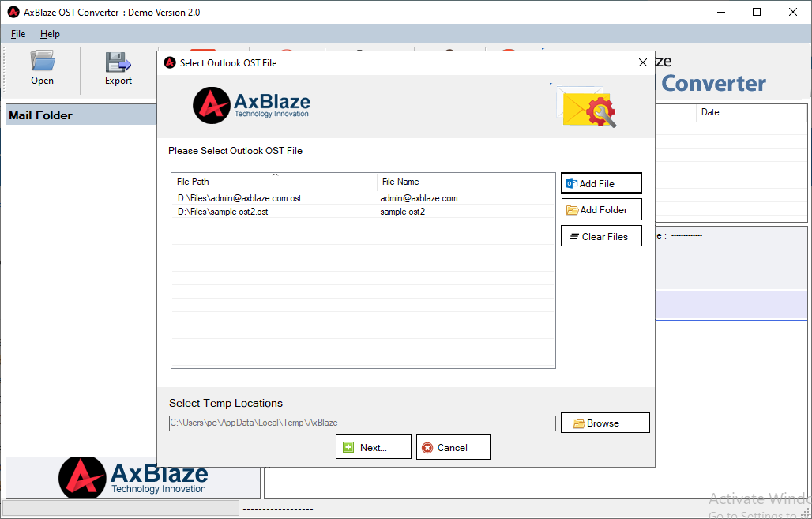Click the Next button

[374, 447]
